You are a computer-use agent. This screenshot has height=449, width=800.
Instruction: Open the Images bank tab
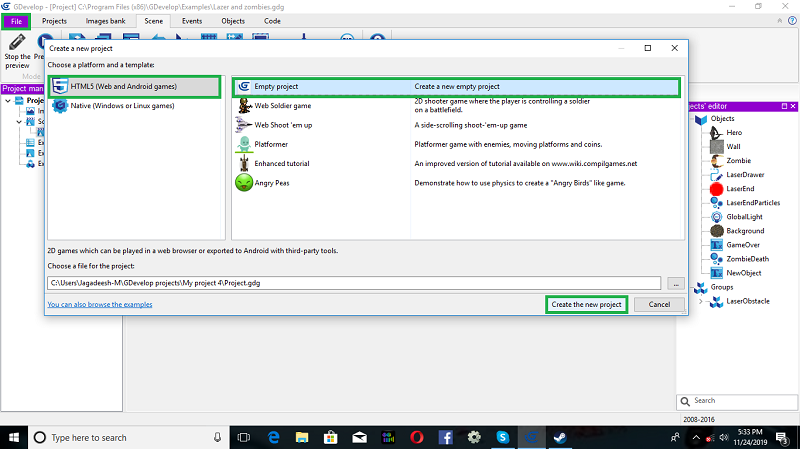105,21
